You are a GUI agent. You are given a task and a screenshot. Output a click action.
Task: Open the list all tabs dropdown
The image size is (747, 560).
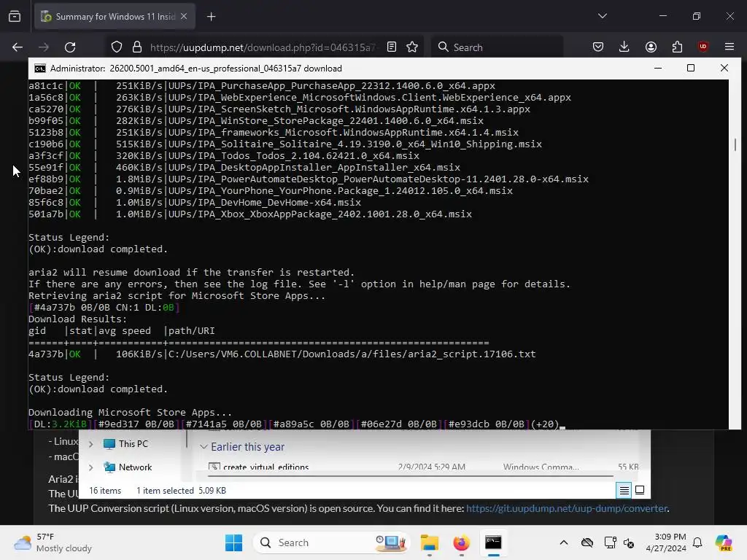[602, 16]
